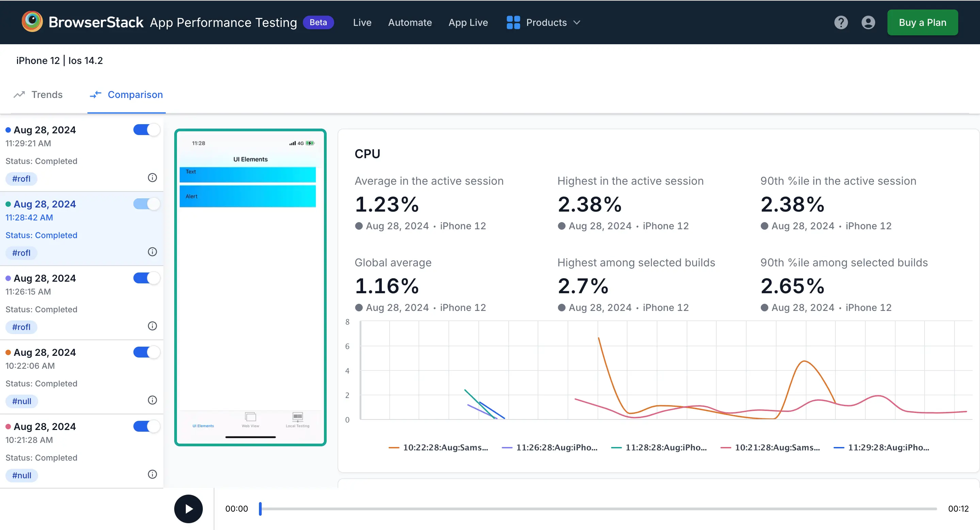
Task: Click the help question mark icon
Action: point(842,21)
